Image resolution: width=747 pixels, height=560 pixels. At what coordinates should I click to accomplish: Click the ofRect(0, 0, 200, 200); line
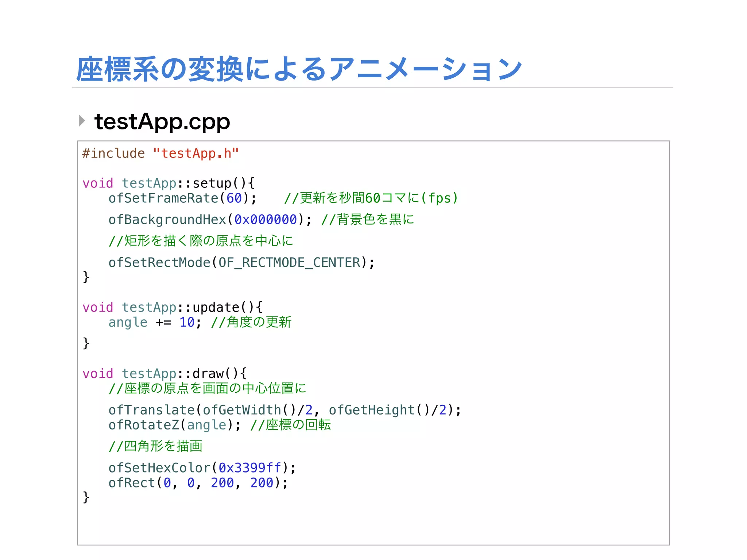pyautogui.click(x=198, y=483)
